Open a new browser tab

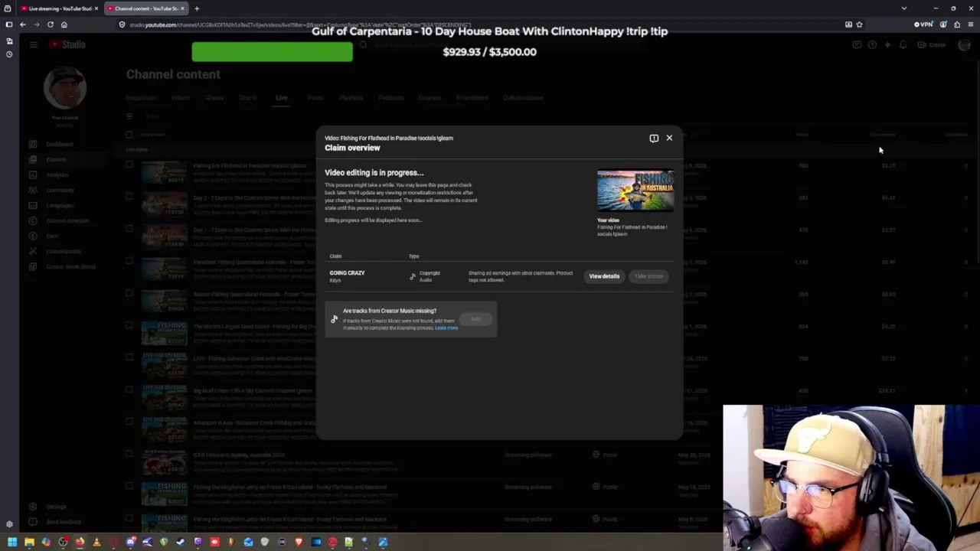pyautogui.click(x=197, y=8)
